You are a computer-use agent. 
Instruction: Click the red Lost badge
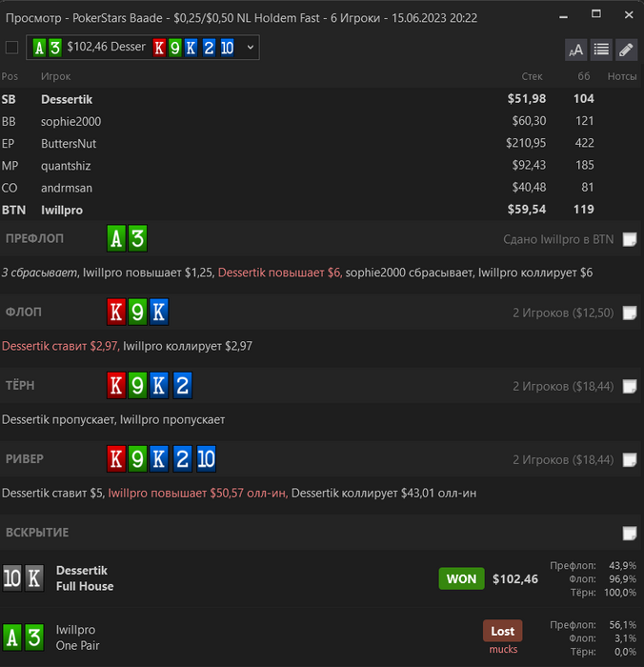tap(503, 631)
